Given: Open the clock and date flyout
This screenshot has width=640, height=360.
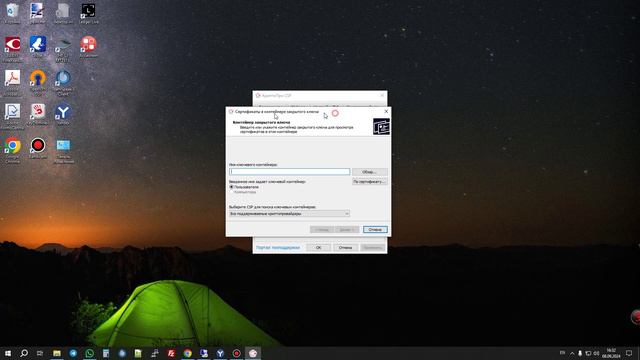Looking at the screenshot, I should pos(611,353).
